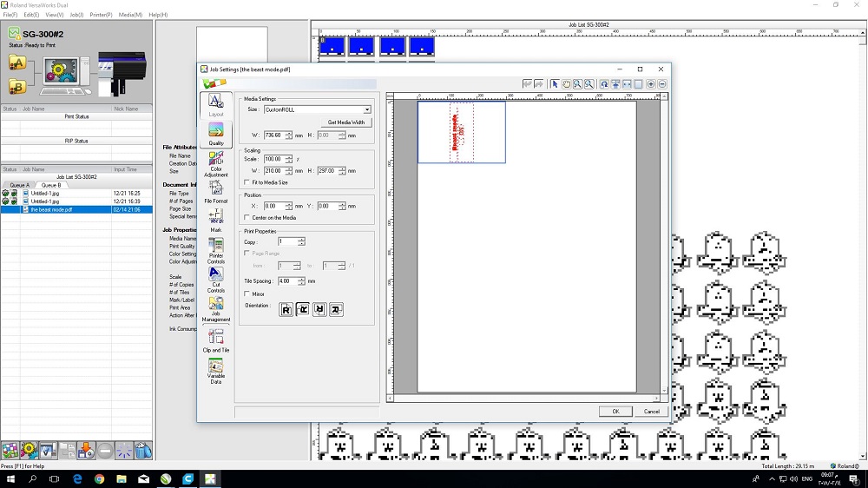Select 0 degree orientation icon
The width and height of the screenshot is (868, 488).
coord(286,310)
